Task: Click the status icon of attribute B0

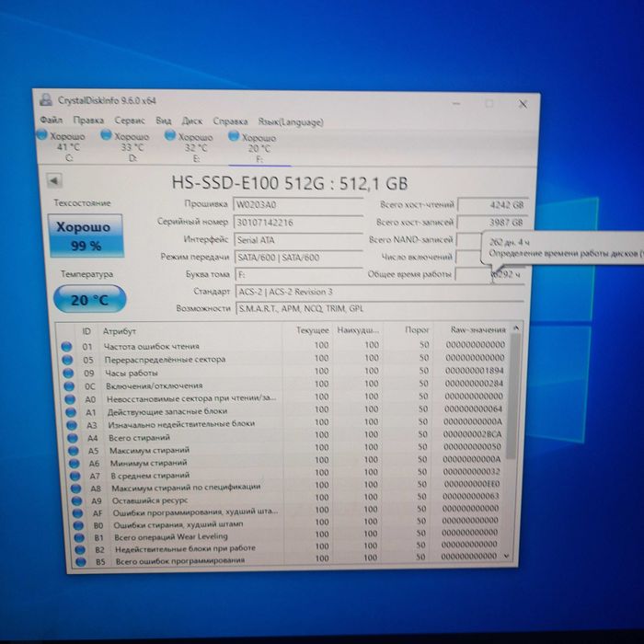Action: click(78, 525)
